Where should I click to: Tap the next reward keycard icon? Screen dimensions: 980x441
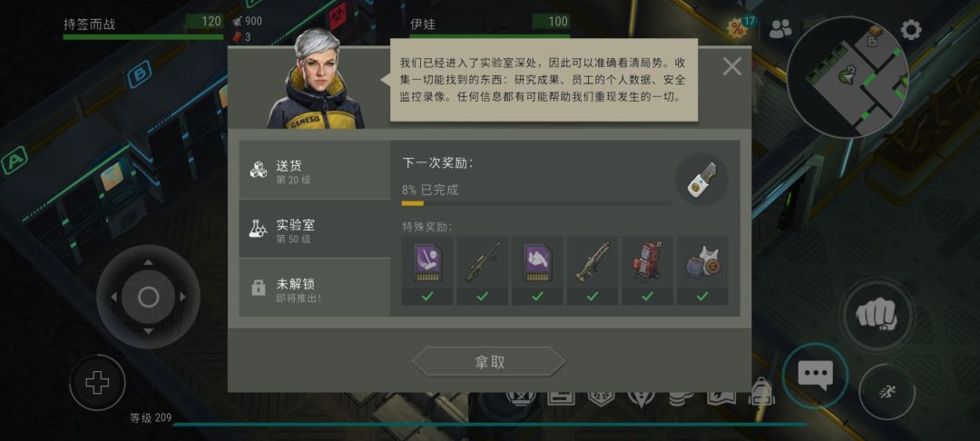701,180
